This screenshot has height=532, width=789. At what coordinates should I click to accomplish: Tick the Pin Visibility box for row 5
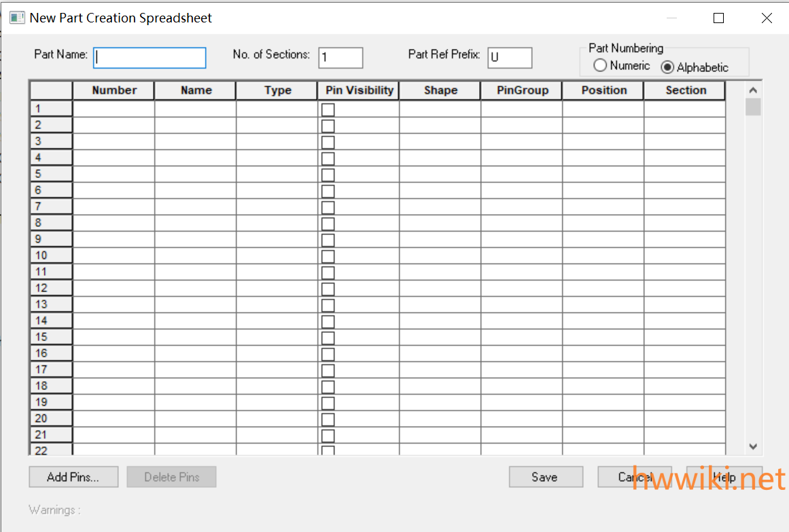coord(328,175)
